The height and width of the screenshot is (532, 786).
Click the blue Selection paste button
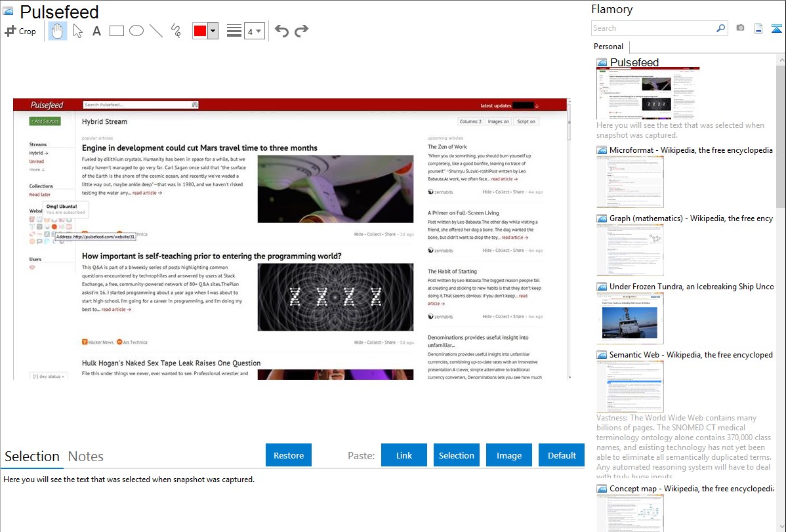pyautogui.click(x=456, y=455)
